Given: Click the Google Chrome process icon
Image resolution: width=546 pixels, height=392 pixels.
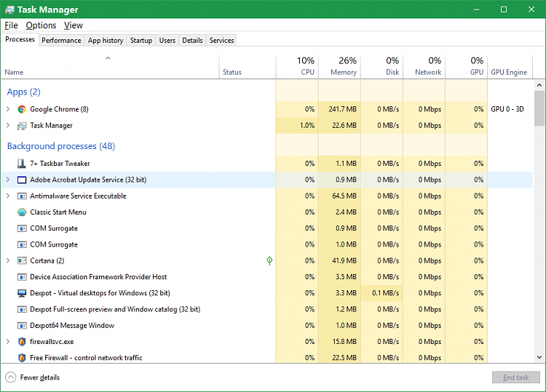Looking at the screenshot, I should [22, 109].
